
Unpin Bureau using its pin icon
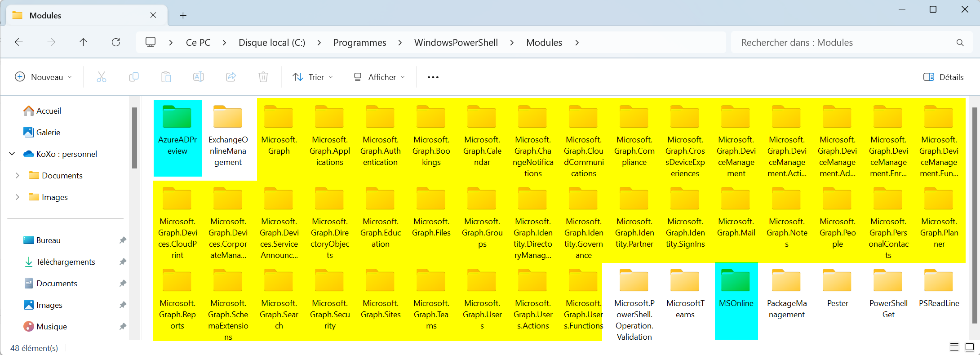(x=123, y=240)
